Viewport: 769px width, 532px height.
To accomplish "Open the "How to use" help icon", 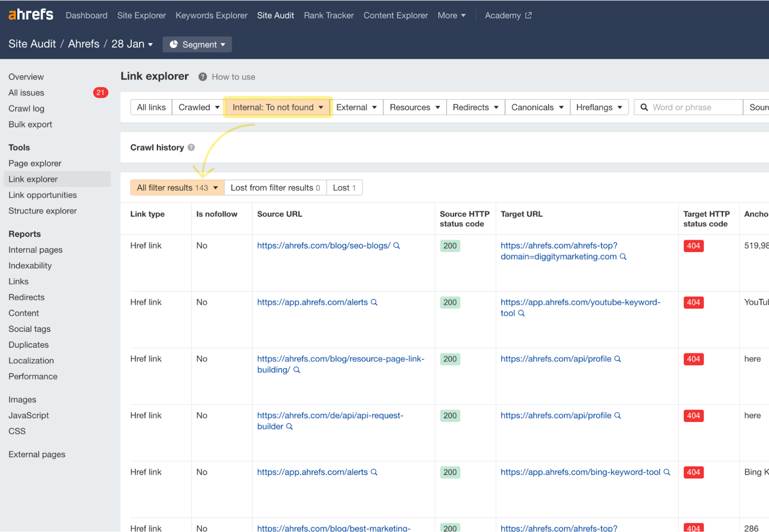I will pyautogui.click(x=202, y=76).
